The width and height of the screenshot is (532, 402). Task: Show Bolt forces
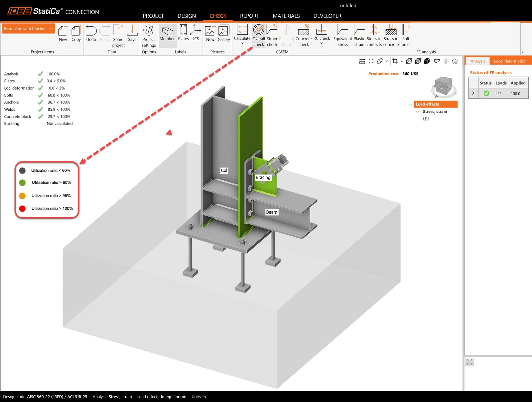pyautogui.click(x=406, y=36)
